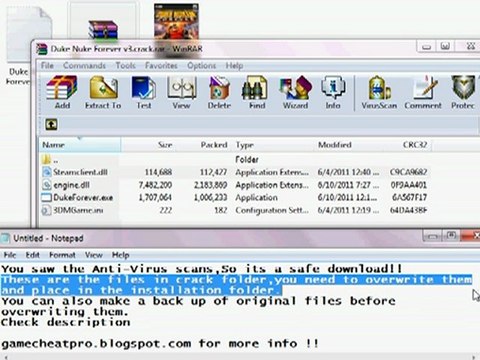Viewport: 480px width, 360px height.
Task: Click the WinRAR title bar icon
Action: (x=42, y=49)
